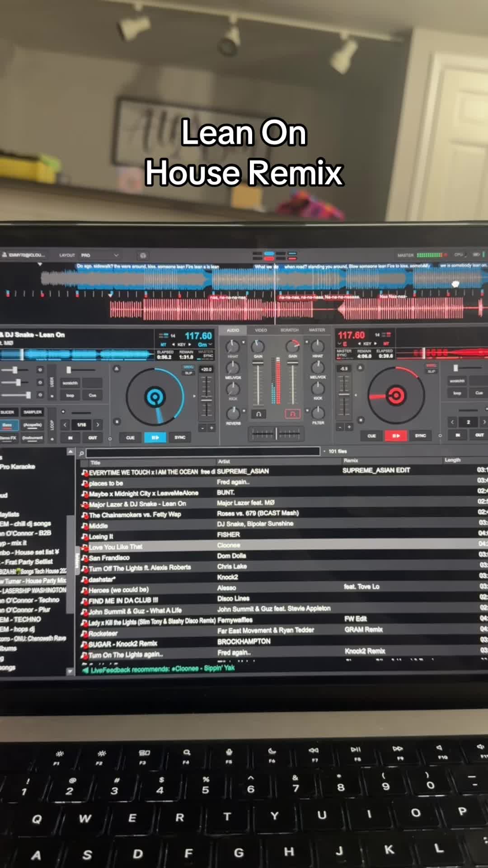Nudge right pitch with plus button
488x868 pixels.
pos(349,427)
